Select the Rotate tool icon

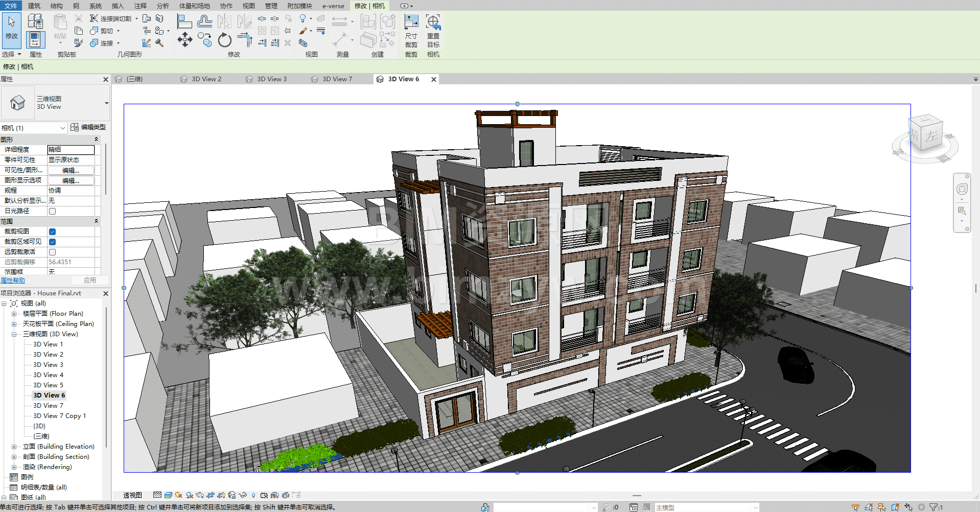click(225, 40)
